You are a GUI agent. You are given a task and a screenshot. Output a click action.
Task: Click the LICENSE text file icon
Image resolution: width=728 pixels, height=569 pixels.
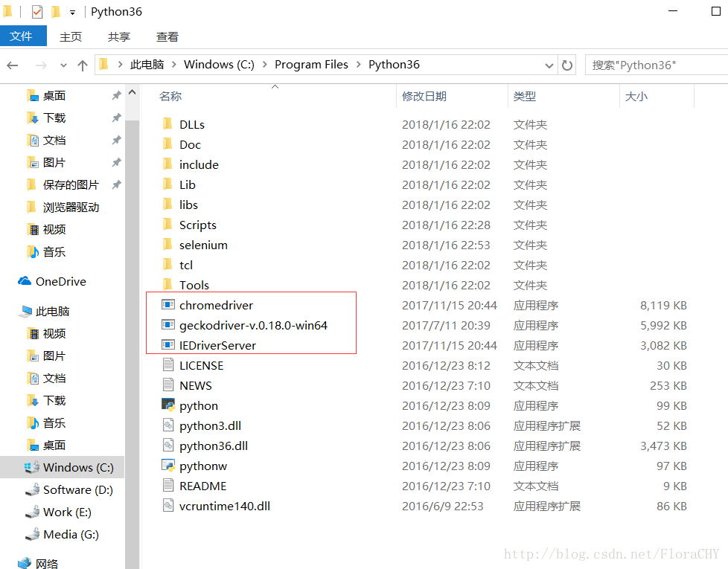(x=168, y=365)
